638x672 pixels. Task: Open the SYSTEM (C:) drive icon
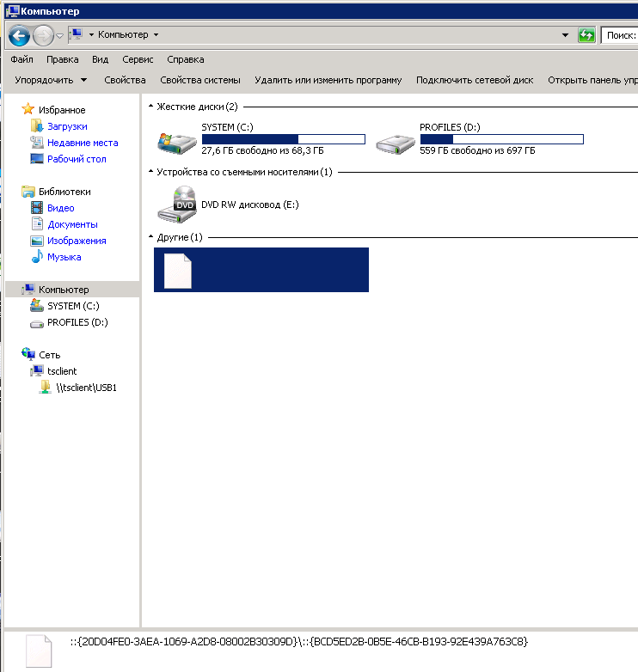177,139
